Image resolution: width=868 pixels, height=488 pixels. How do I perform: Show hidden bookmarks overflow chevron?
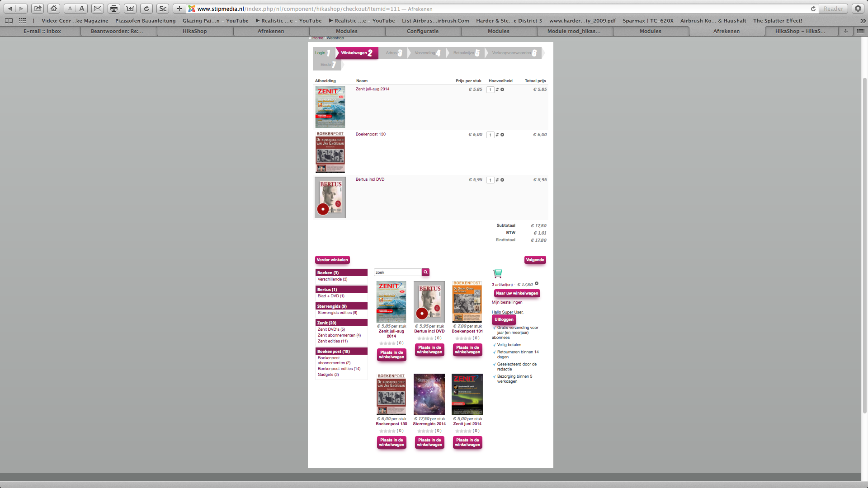tap(863, 20)
